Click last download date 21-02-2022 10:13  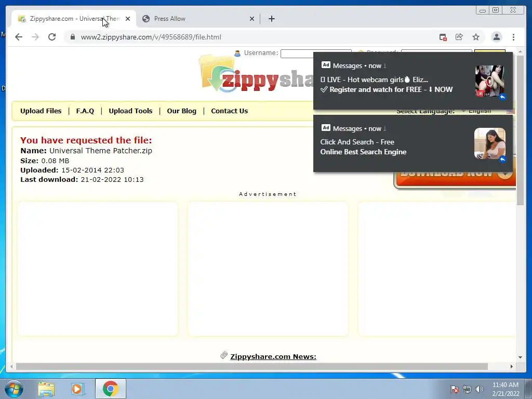pos(112,179)
